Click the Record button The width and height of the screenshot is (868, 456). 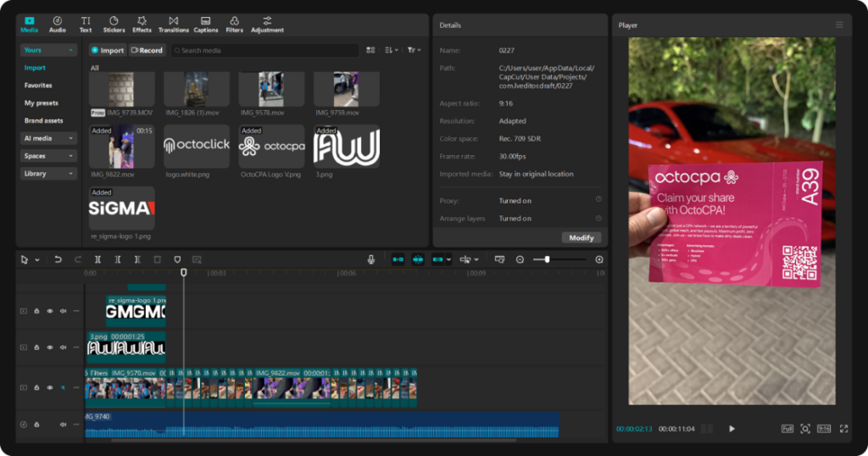pos(147,50)
